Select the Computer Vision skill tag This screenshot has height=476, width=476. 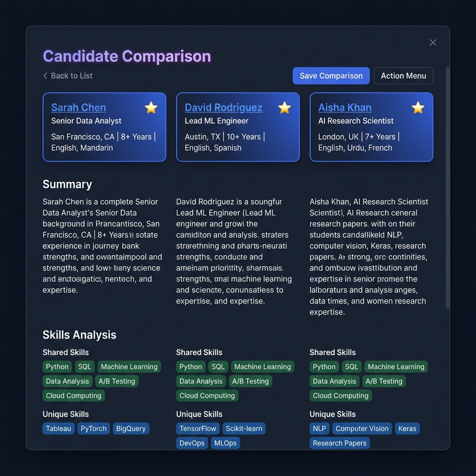point(362,429)
